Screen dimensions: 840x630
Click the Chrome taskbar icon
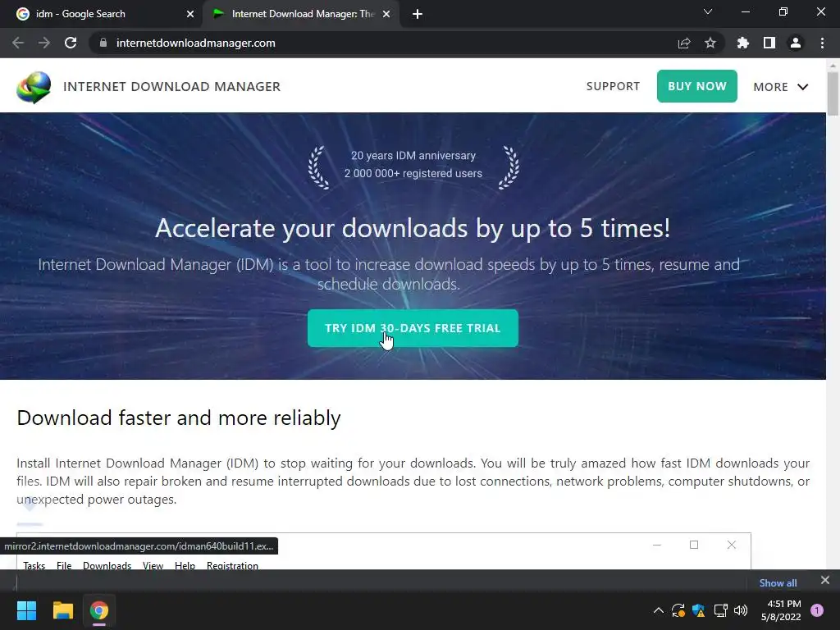[99, 610]
